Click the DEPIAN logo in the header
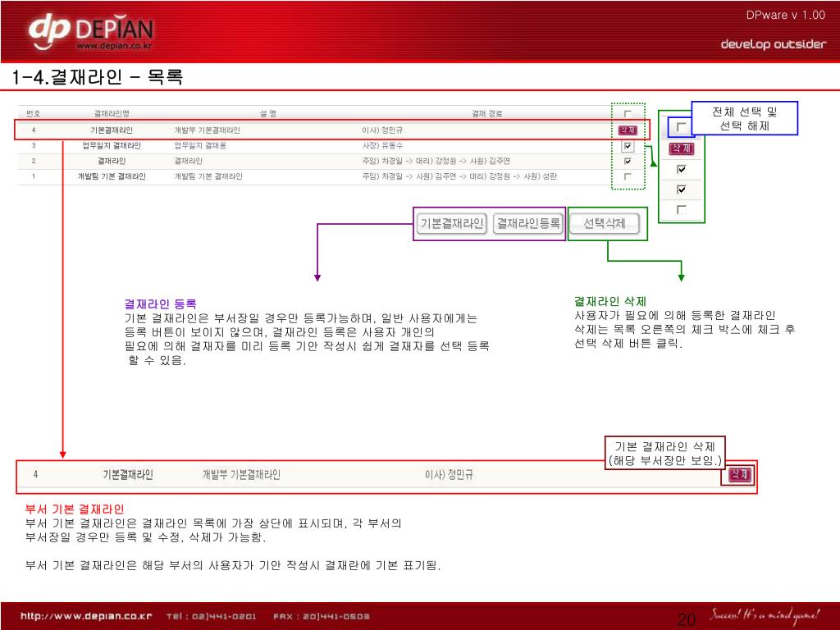 (x=90, y=33)
